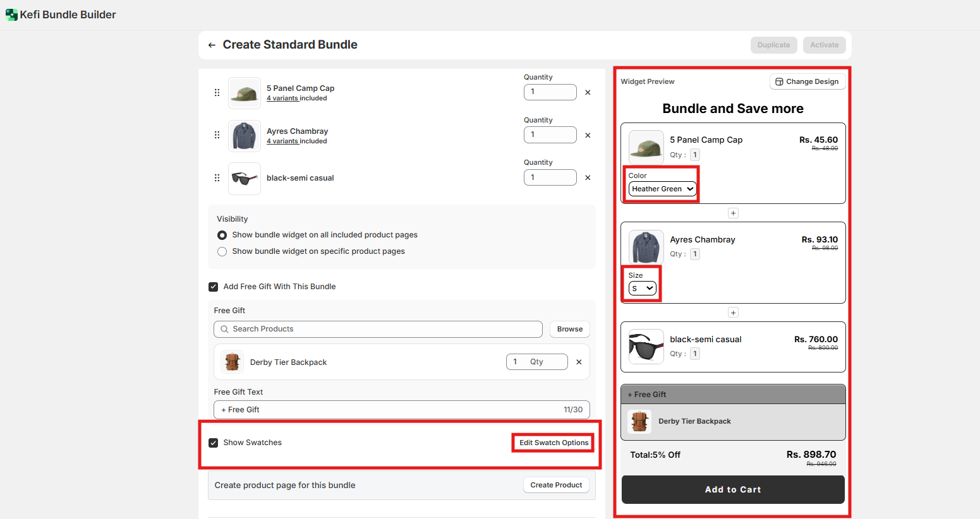Open the Size dropdown for Ayres Chambray

click(642, 289)
